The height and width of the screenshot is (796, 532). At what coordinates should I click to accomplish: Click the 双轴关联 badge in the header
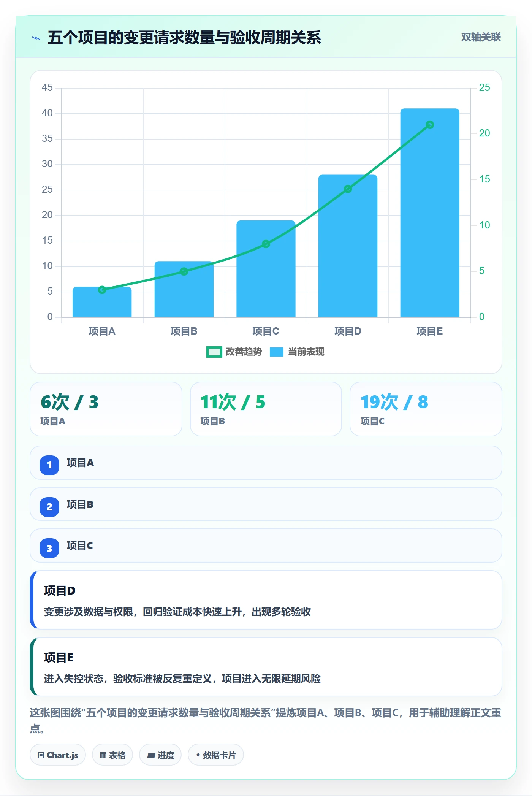[481, 37]
